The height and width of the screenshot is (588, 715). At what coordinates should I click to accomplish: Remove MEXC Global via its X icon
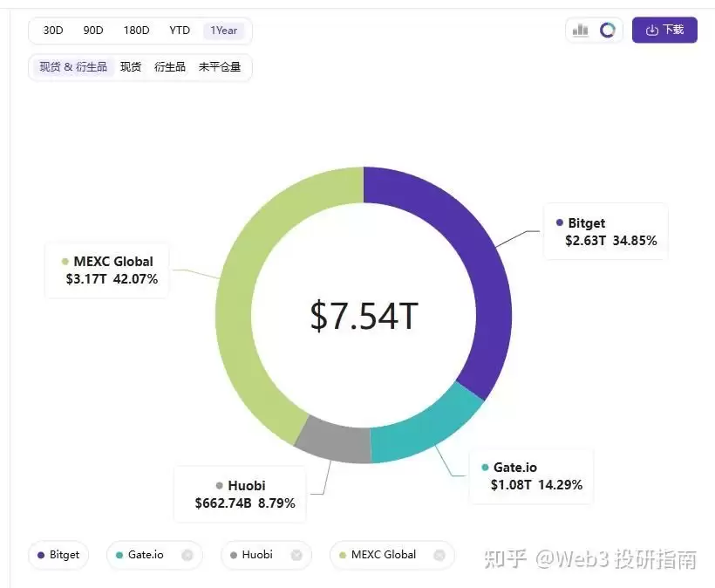[x=440, y=555]
